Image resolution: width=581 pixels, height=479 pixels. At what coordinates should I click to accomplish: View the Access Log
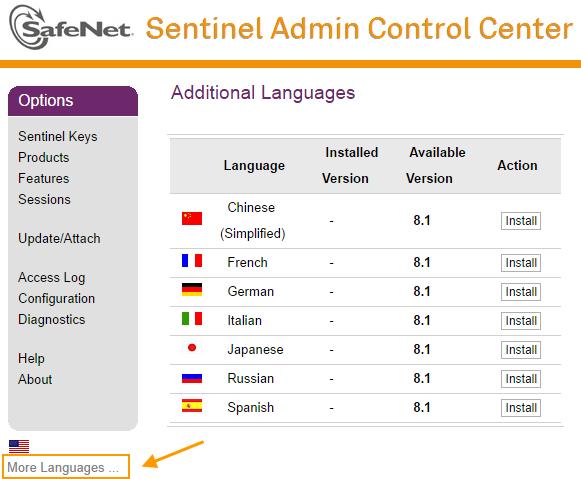[x=52, y=277]
